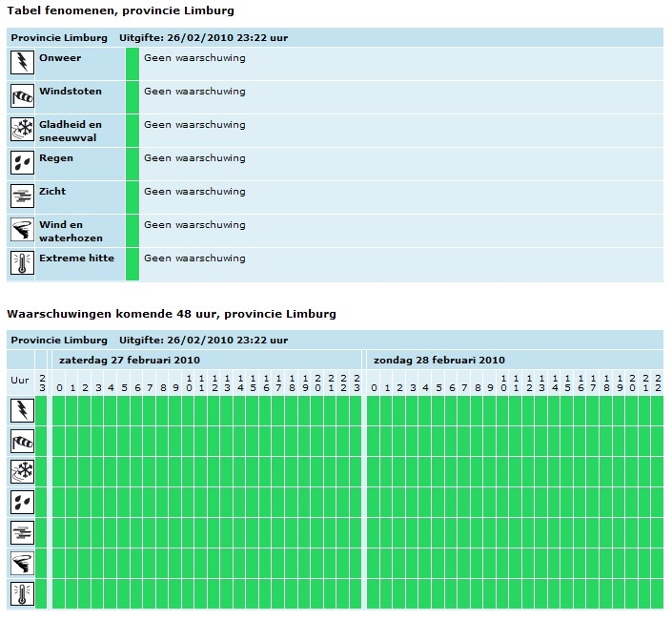Viewport: 672px width, 620px height.
Task: Click the Onweer lightning icon in top table
Action: [22, 63]
